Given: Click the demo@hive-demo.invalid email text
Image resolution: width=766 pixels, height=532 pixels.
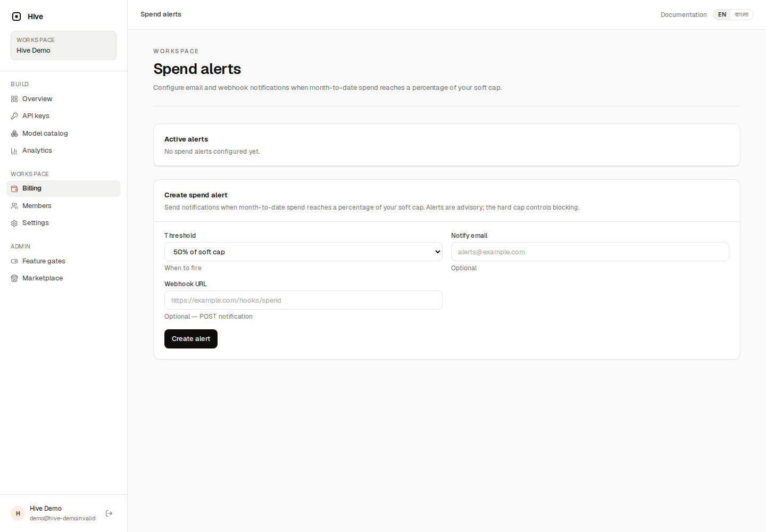Looking at the screenshot, I should (63, 518).
